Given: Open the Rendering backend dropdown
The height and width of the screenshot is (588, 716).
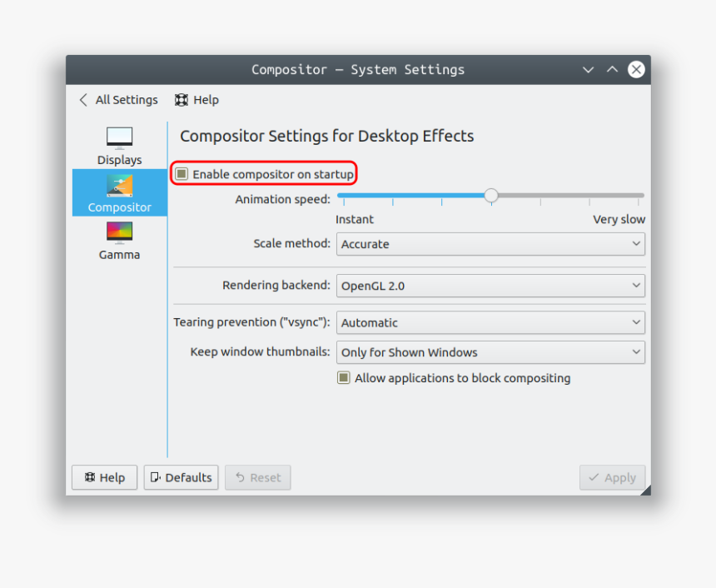Looking at the screenshot, I should pyautogui.click(x=490, y=285).
